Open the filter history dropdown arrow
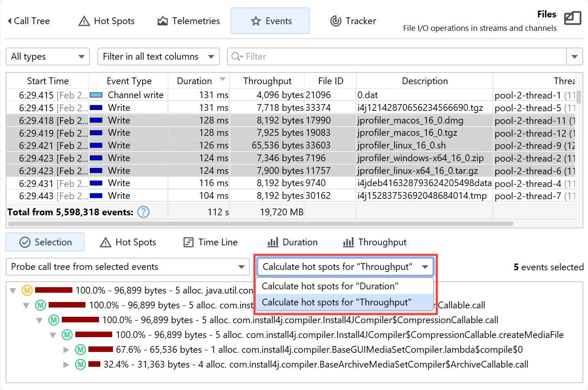 [574, 57]
